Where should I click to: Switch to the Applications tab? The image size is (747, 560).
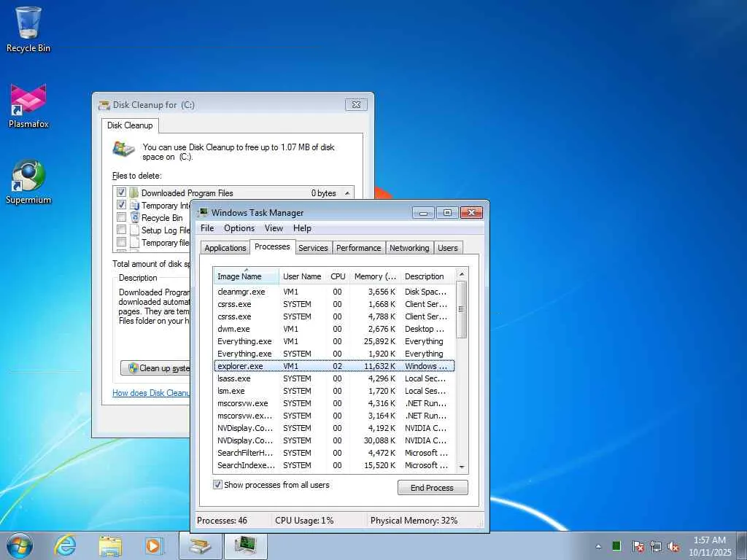pyautogui.click(x=225, y=248)
